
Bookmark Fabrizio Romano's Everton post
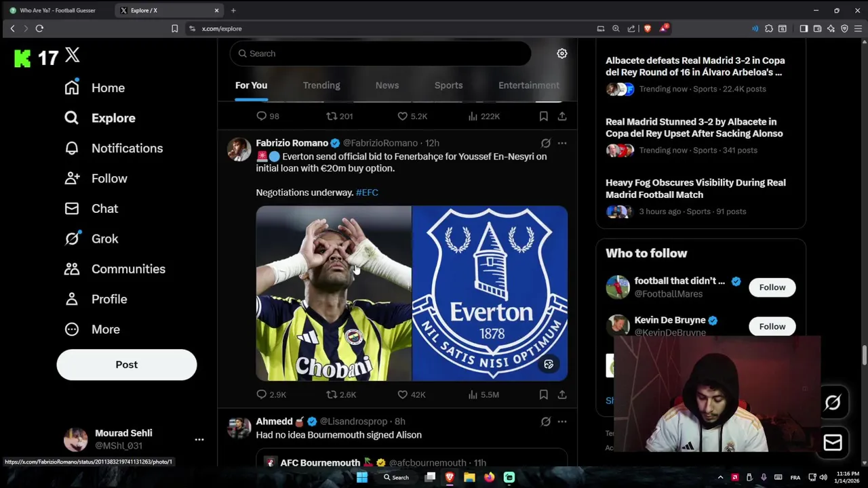[543, 394]
